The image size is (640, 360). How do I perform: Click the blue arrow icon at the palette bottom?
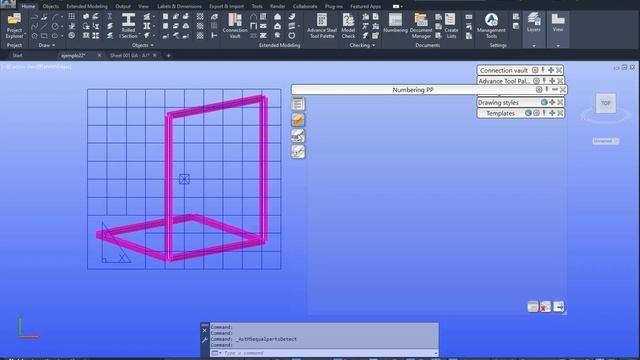(x=558, y=307)
